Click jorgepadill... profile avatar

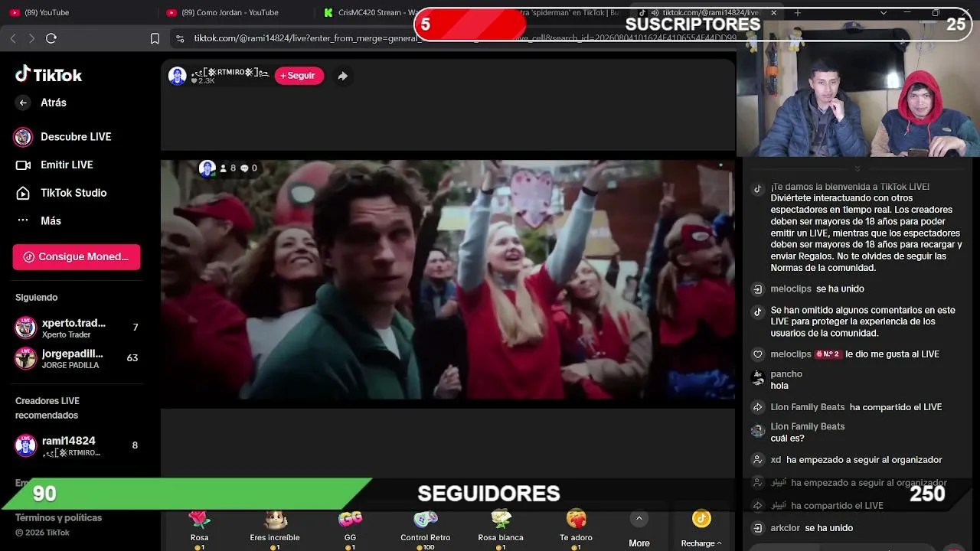click(x=26, y=358)
